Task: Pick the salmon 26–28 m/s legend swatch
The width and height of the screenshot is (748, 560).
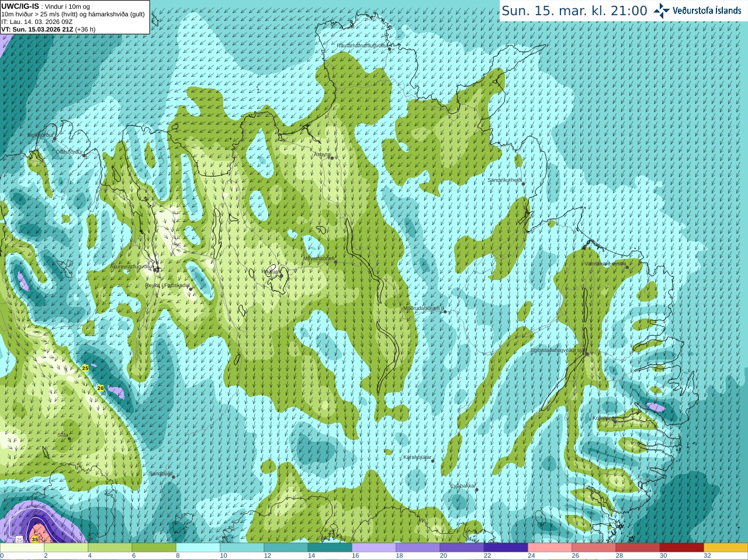Action: coord(594,548)
